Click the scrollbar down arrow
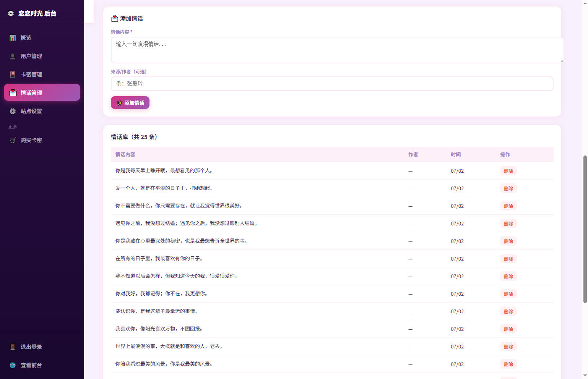This screenshot has height=379, width=588. [585, 376]
